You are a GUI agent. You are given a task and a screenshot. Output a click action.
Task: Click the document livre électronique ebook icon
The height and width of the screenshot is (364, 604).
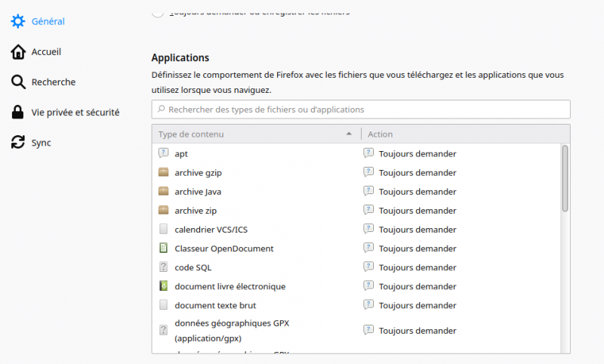coord(163,285)
